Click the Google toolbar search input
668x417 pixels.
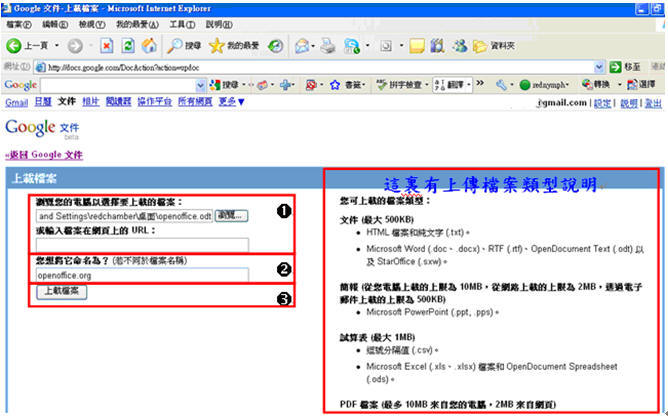tap(118, 85)
